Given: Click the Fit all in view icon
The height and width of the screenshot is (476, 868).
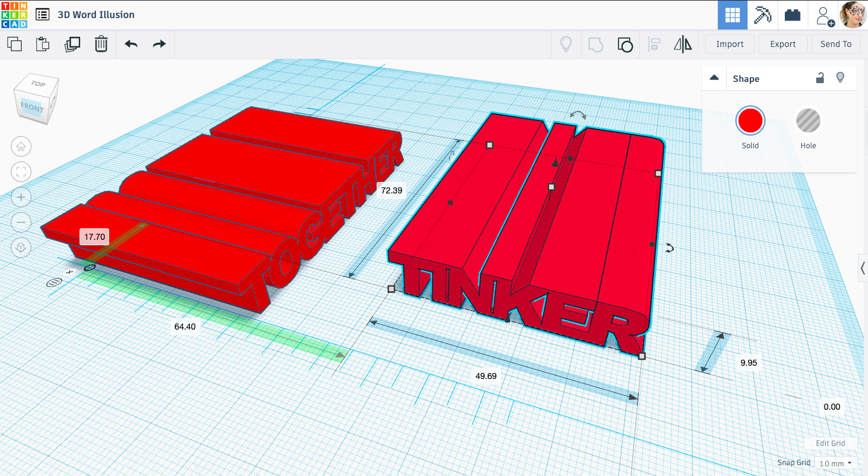Looking at the screenshot, I should click(x=21, y=172).
